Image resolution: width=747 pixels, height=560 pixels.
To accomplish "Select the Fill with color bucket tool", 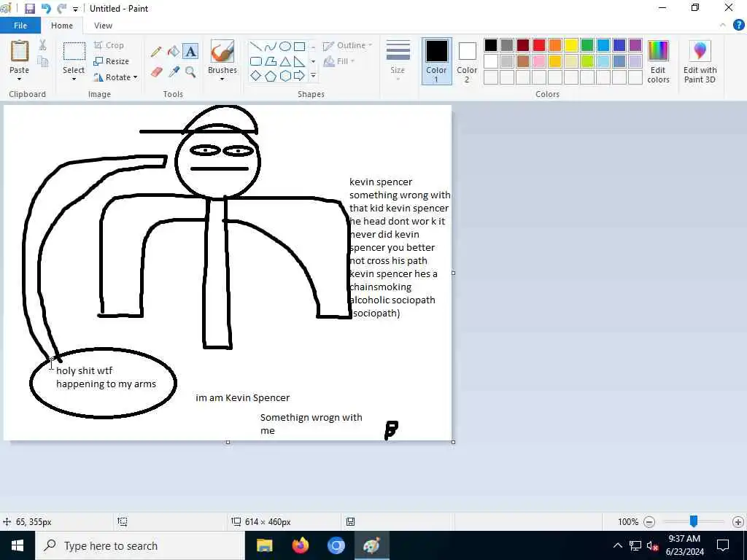I will 174,52.
